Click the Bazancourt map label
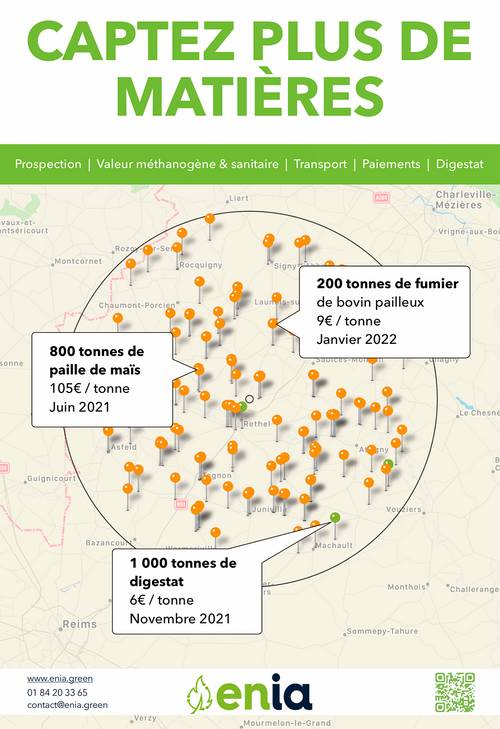This screenshot has height=729, width=500. click(108, 543)
